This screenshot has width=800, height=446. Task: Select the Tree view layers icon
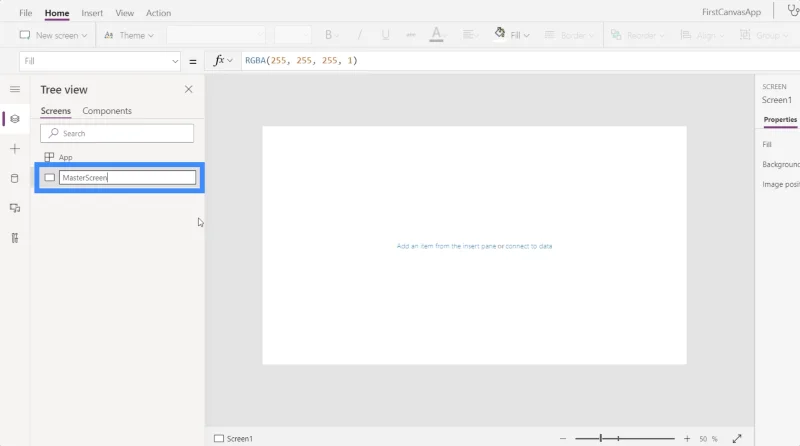click(15, 119)
